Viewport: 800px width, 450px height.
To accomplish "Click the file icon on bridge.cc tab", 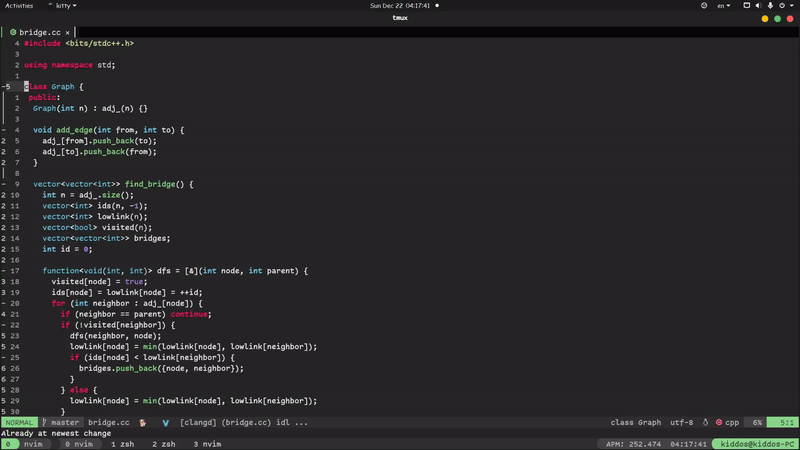I will [13, 32].
